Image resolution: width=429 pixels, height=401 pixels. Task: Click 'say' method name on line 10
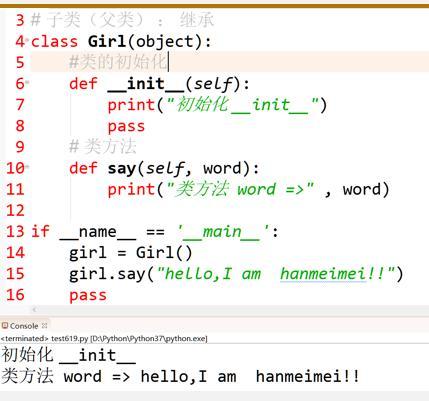[122, 168]
